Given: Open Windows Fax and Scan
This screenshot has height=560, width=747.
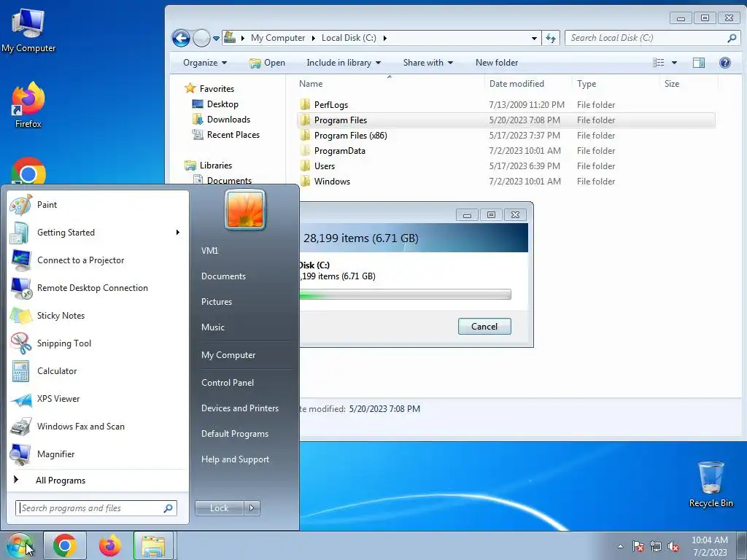Looking at the screenshot, I should click(x=98, y=426).
